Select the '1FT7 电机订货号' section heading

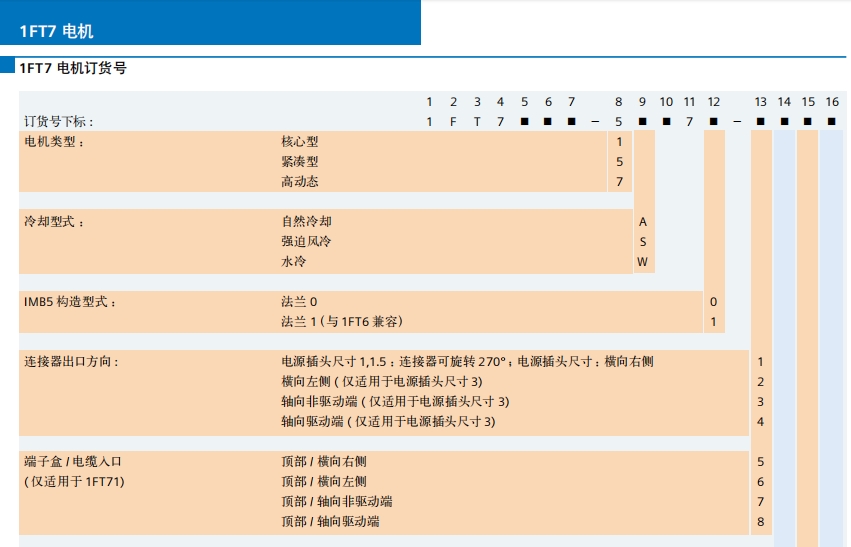coord(73,68)
